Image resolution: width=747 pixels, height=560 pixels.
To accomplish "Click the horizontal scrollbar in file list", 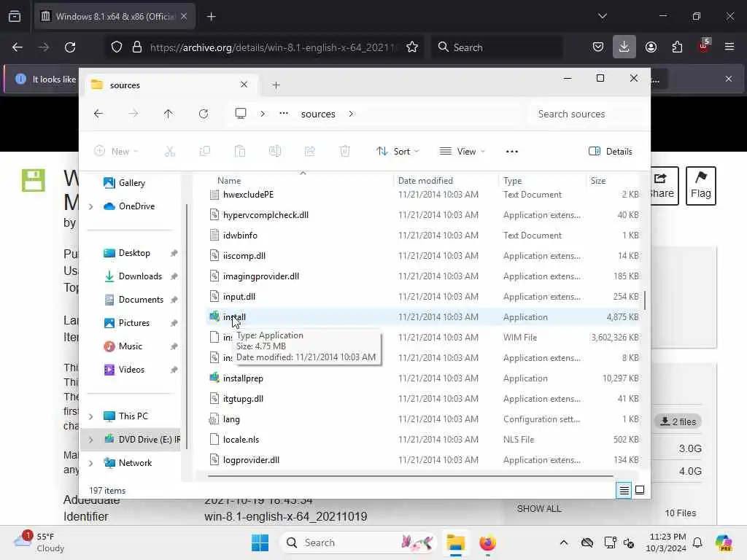I will [410, 475].
